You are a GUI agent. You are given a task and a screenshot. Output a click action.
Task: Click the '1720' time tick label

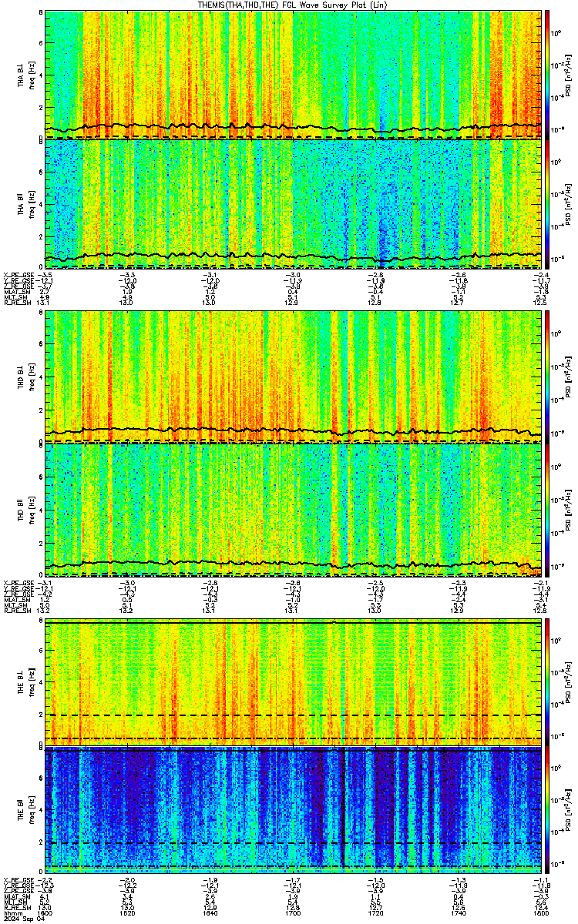(375, 914)
